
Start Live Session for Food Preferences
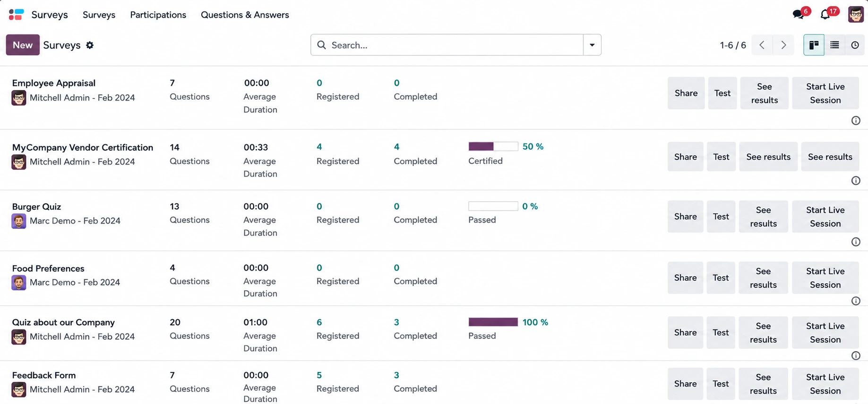click(825, 278)
